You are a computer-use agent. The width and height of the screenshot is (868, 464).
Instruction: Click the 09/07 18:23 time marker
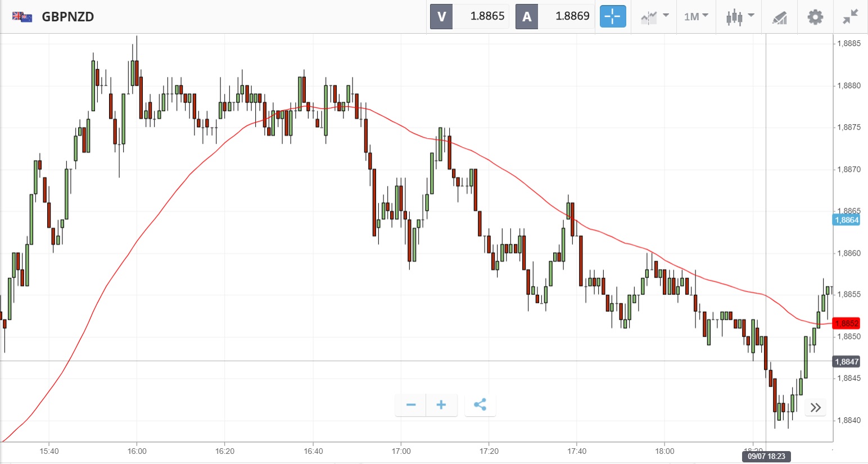766,456
